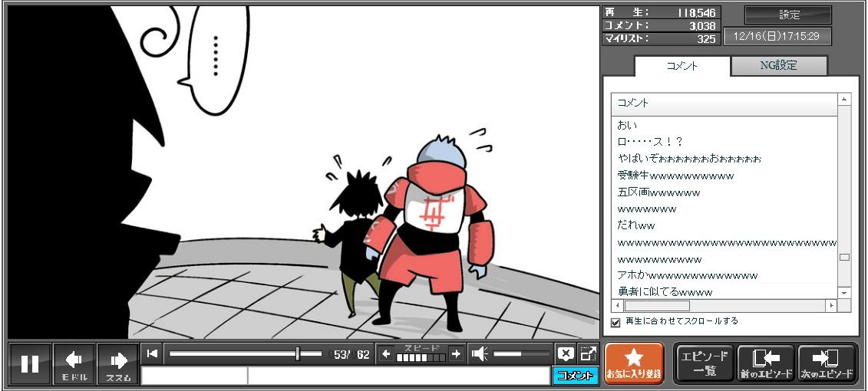Select the コメント tab

(682, 66)
